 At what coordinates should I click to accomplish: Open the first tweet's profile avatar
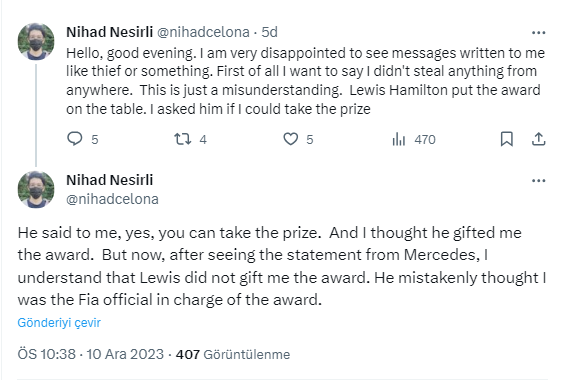click(x=36, y=41)
